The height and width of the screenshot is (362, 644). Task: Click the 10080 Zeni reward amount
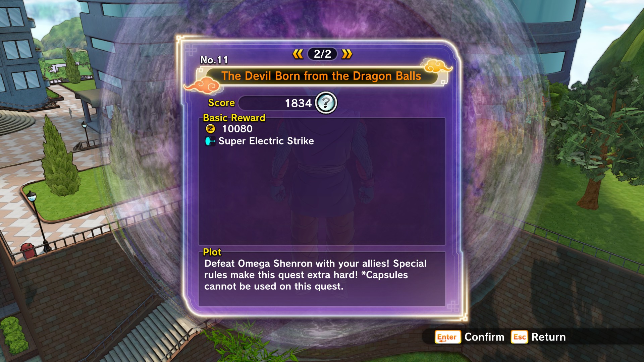(237, 129)
